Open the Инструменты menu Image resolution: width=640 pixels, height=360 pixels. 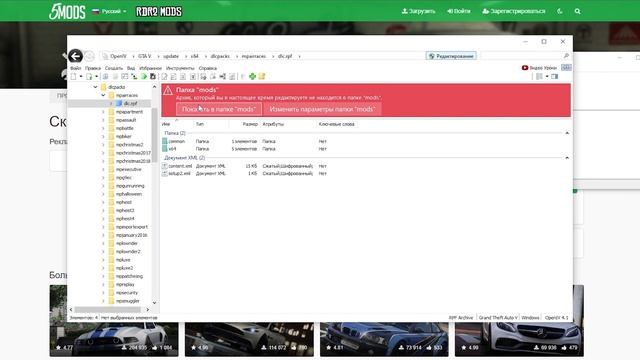[x=180, y=68]
